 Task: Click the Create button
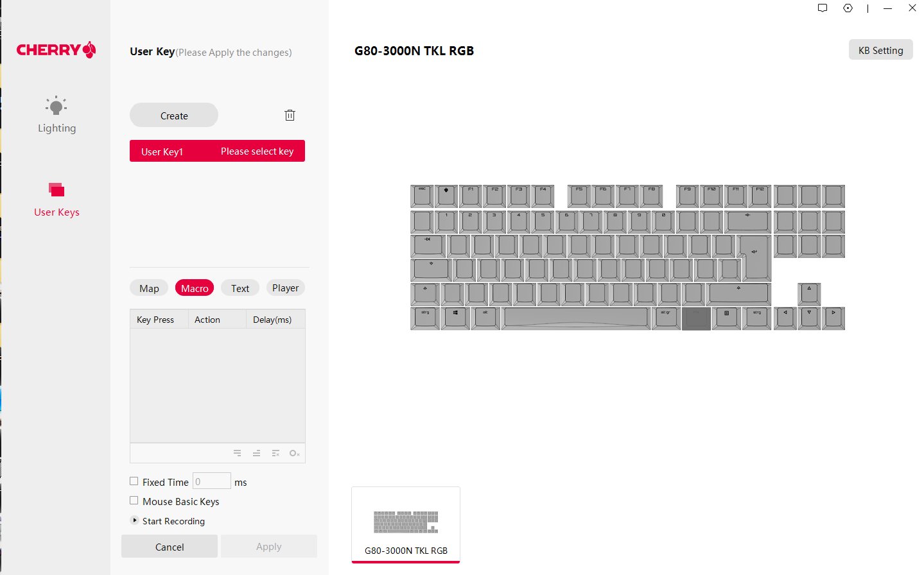coord(174,116)
